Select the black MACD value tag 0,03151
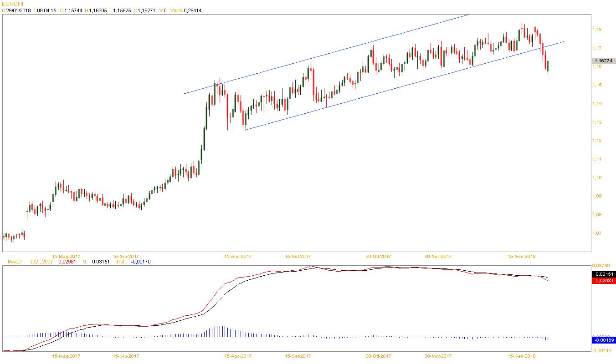The width and height of the screenshot is (616, 364). click(x=603, y=274)
